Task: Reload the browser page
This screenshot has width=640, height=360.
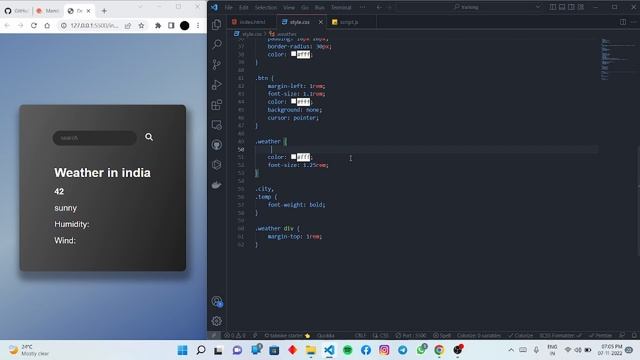Action: (34, 25)
